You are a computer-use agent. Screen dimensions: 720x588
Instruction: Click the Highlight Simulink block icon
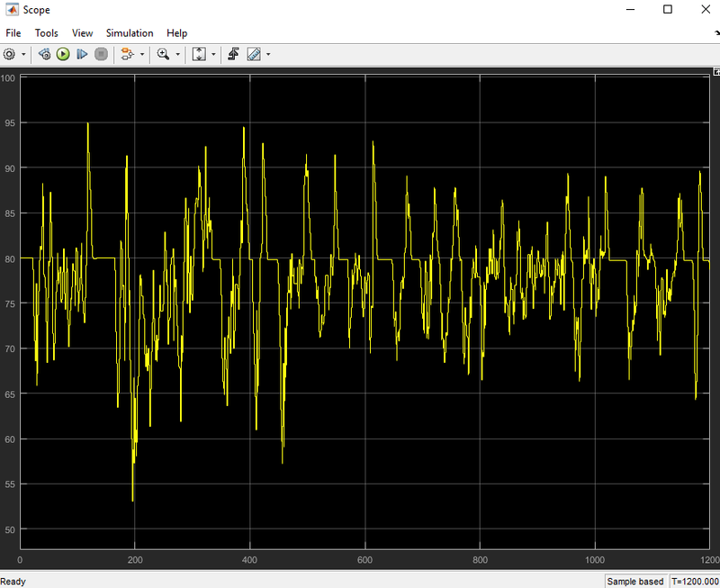coord(127,54)
